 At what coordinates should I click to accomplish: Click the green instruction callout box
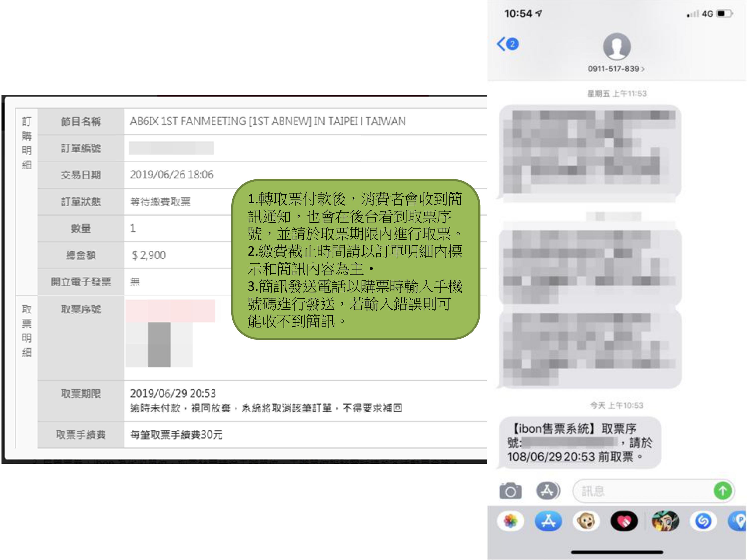click(x=355, y=259)
